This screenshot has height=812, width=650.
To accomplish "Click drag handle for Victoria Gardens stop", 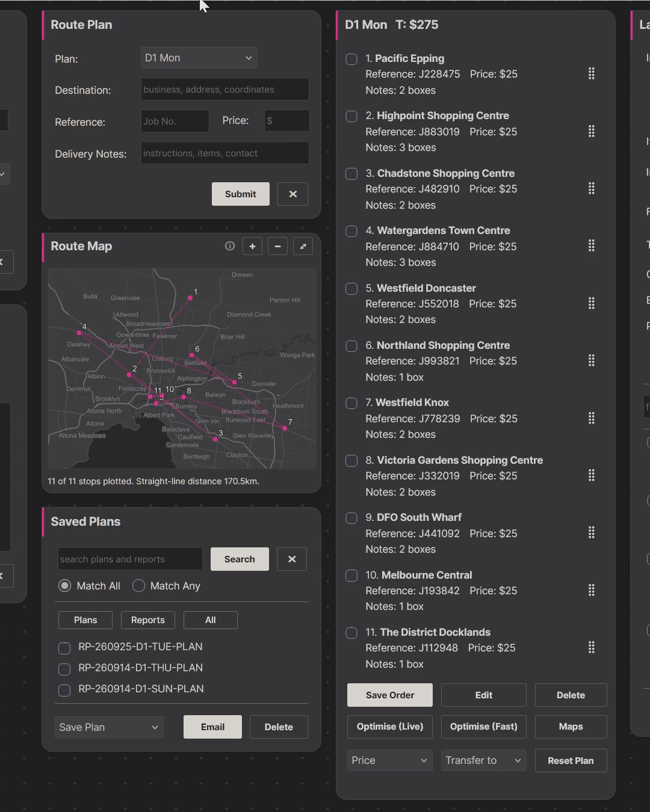I will pyautogui.click(x=592, y=476).
